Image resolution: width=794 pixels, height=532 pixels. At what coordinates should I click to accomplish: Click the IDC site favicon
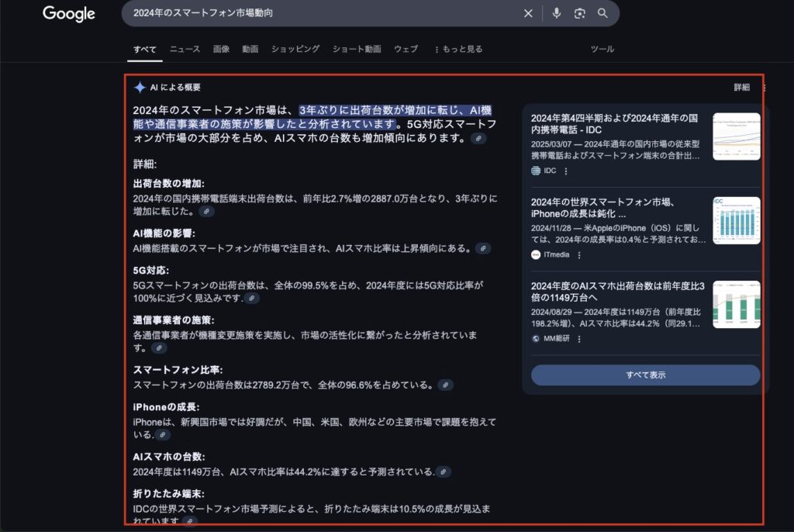tap(536, 171)
